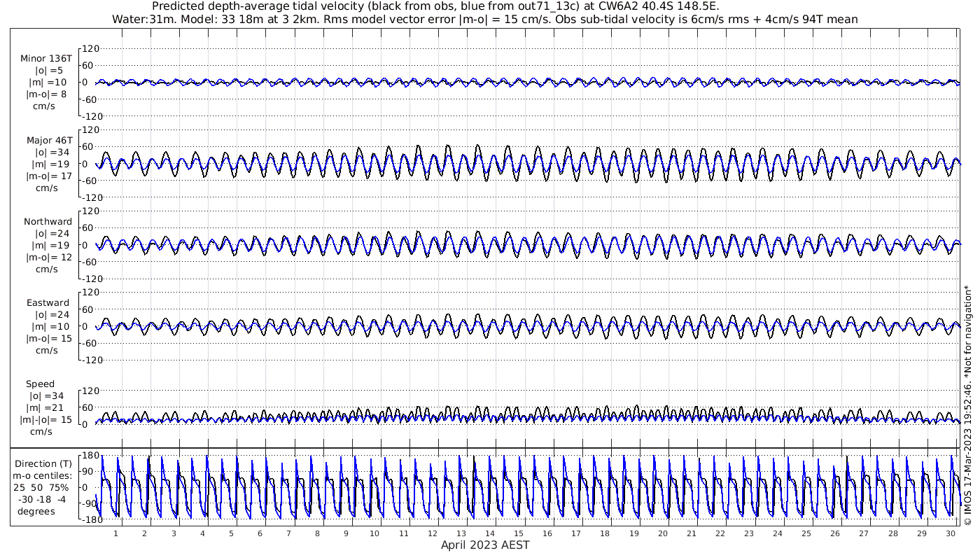The height and width of the screenshot is (560, 980).
Task: Select the 'Minor 136T' panel label
Action: 46,59
